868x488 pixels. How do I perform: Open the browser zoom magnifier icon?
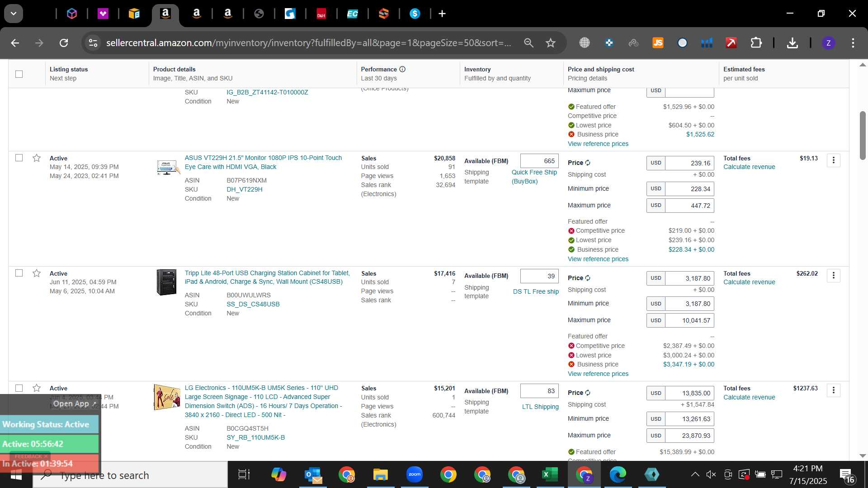pyautogui.click(x=528, y=43)
